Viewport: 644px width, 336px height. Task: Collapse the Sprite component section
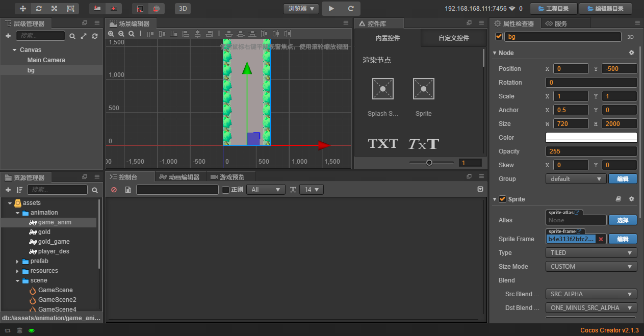point(495,199)
